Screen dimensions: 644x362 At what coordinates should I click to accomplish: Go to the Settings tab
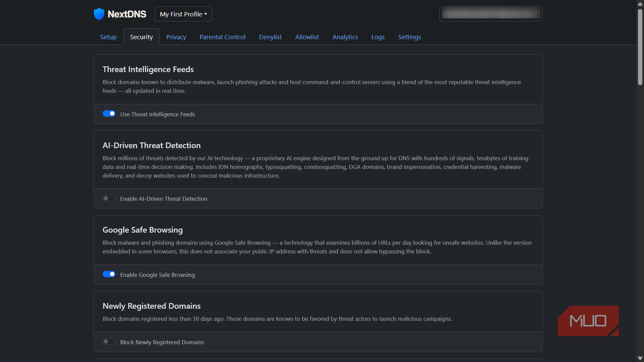(x=409, y=37)
